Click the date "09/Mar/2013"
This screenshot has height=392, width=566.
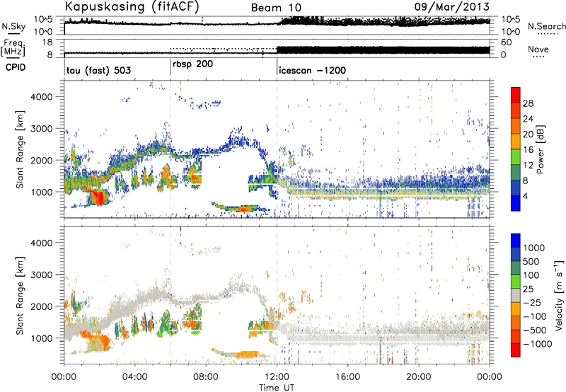(452, 6)
